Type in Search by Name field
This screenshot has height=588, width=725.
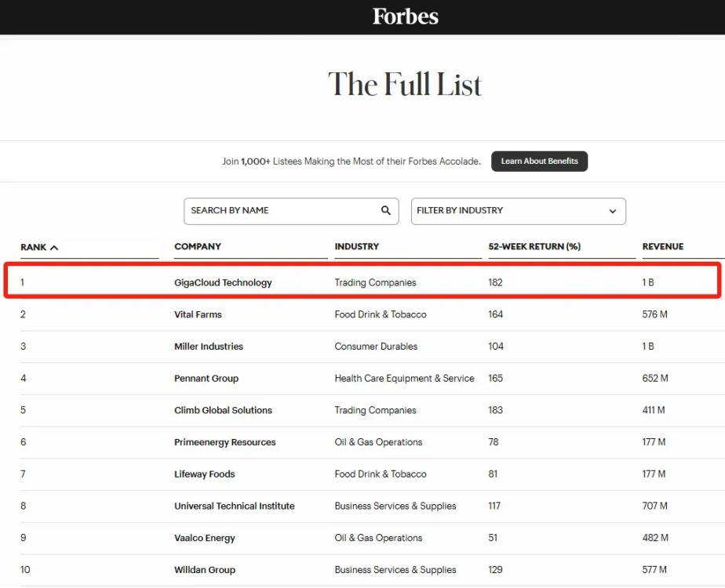(x=279, y=211)
